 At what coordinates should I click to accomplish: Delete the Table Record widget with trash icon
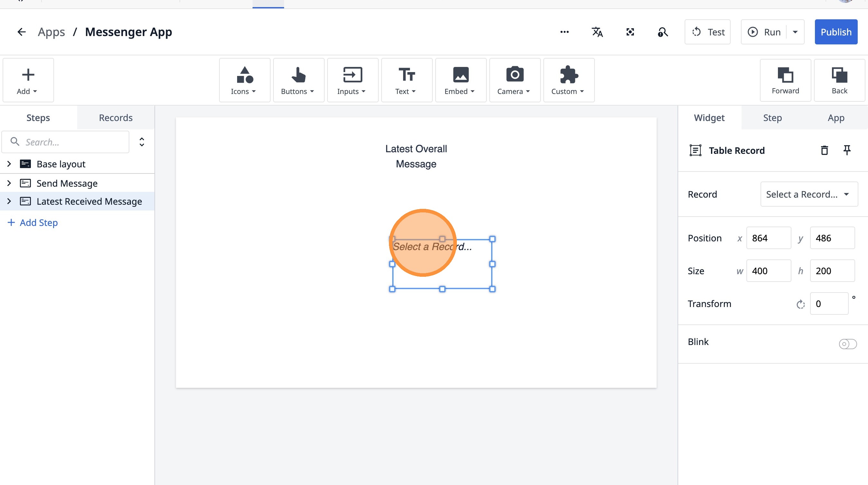pos(824,150)
